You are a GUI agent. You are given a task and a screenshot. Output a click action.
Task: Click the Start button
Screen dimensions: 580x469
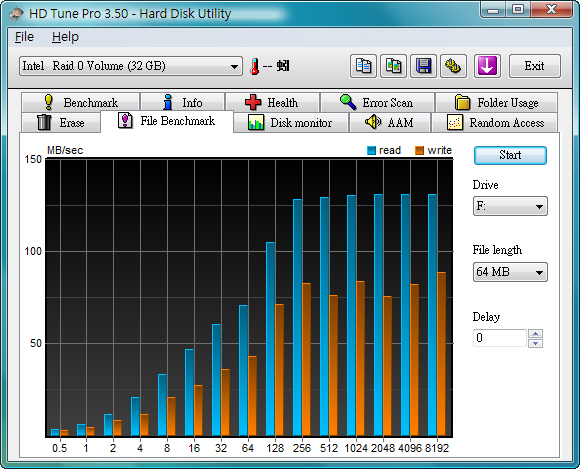coord(510,155)
